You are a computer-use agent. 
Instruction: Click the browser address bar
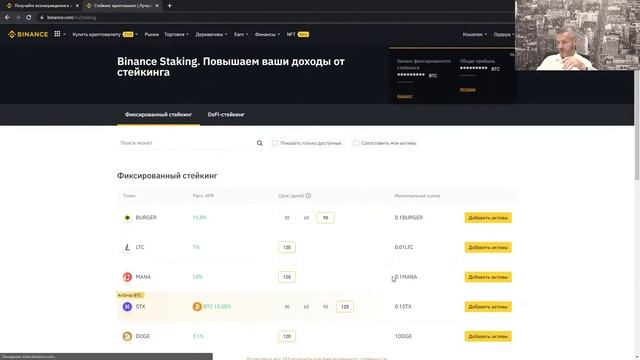tap(273, 18)
